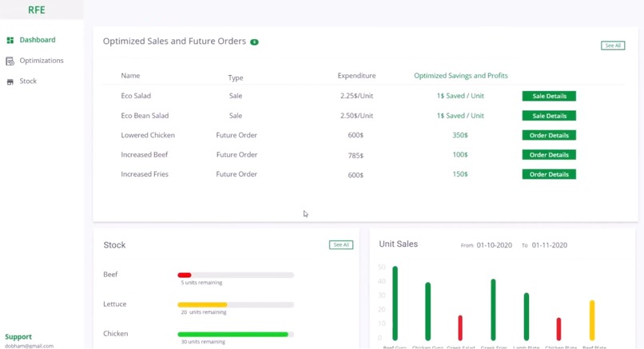Open Sale Details for Eco Bean Salad
The height and width of the screenshot is (349, 644).
[549, 116]
